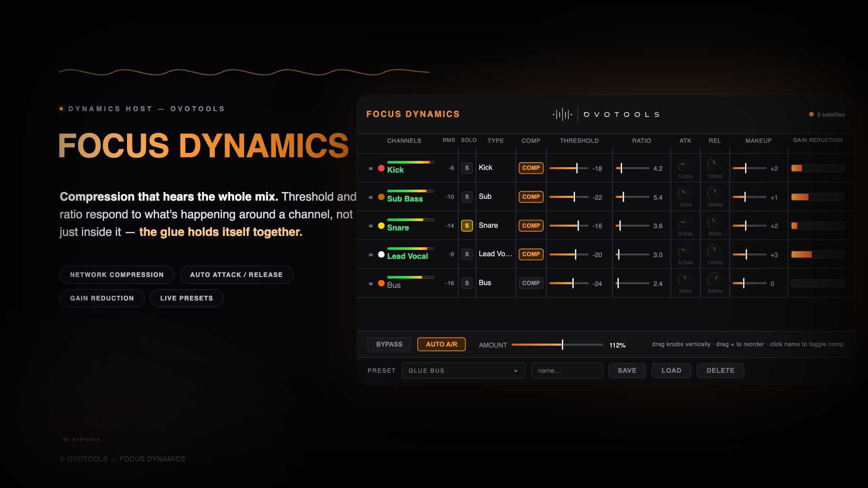Click the white color dot on Lead Vocal channel

(x=381, y=254)
